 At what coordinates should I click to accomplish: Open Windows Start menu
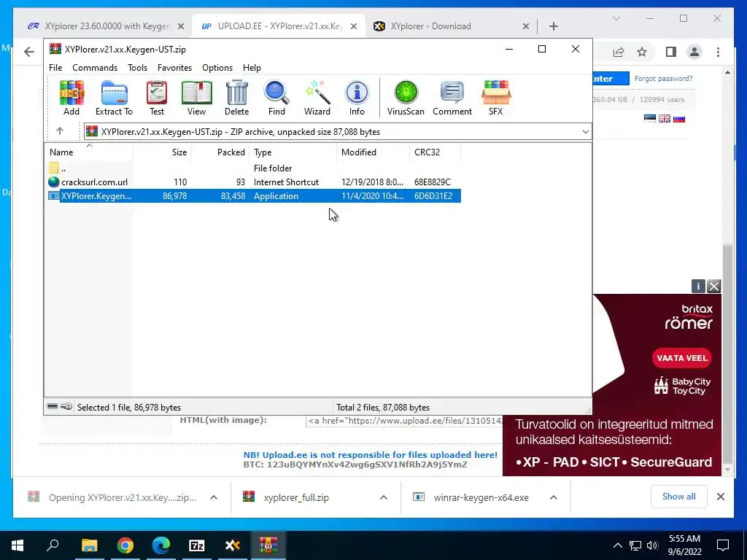pos(18,545)
